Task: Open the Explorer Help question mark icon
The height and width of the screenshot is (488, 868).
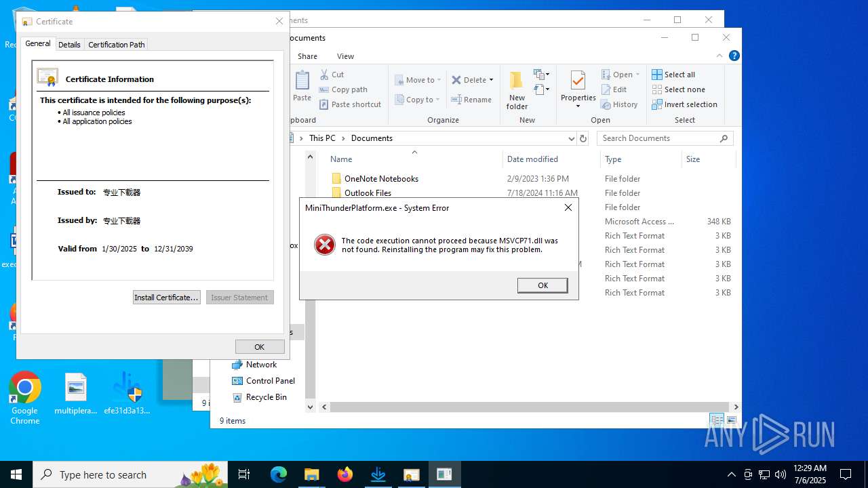Action: point(734,56)
